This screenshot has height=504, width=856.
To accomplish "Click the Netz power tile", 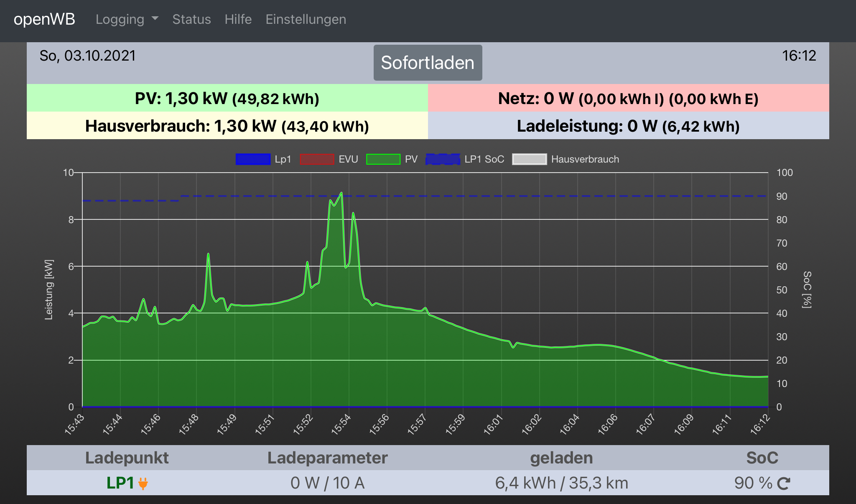I will pos(628,98).
